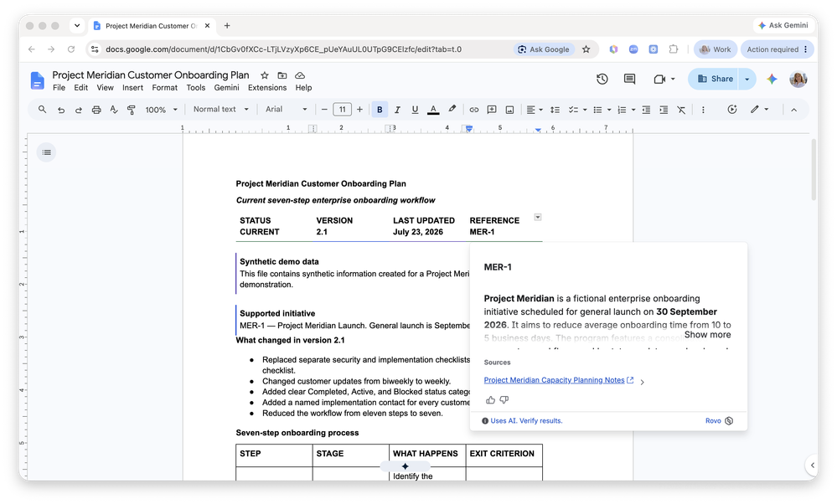837x504 pixels.
Task: Open the Extensions menu
Action: click(x=267, y=87)
